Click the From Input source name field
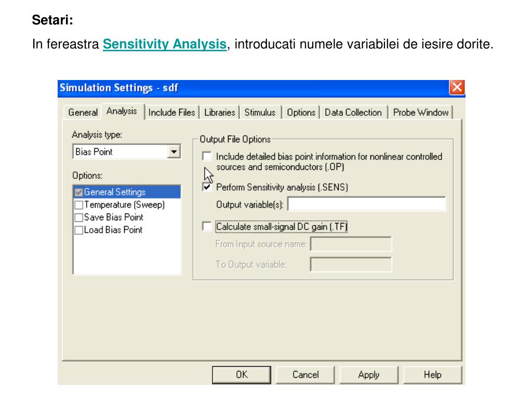532x399 pixels. click(x=351, y=244)
